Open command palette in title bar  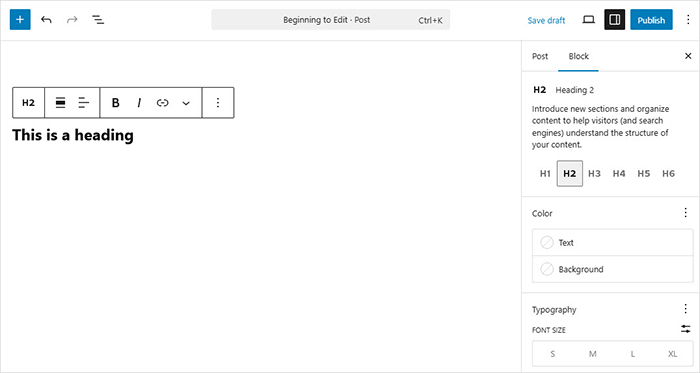pyautogui.click(x=331, y=20)
